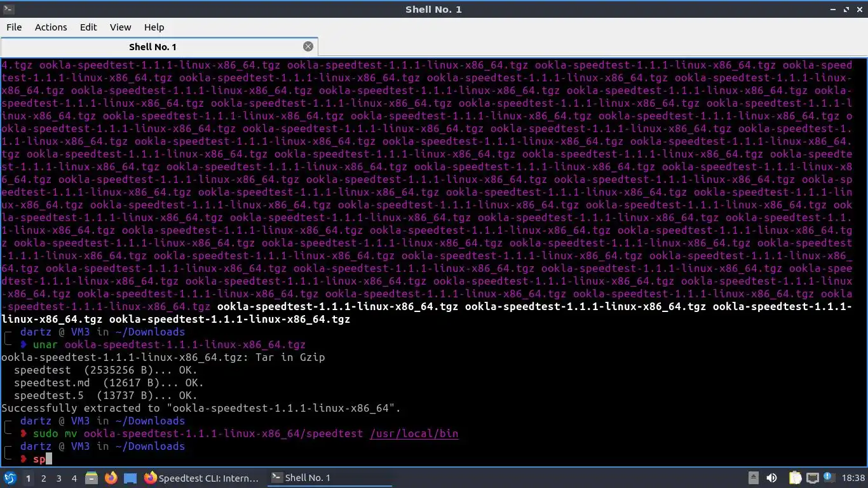Image resolution: width=868 pixels, height=488 pixels.
Task: Click the 'speedtest (2535256 B)... OK.' line
Action: (x=105, y=370)
